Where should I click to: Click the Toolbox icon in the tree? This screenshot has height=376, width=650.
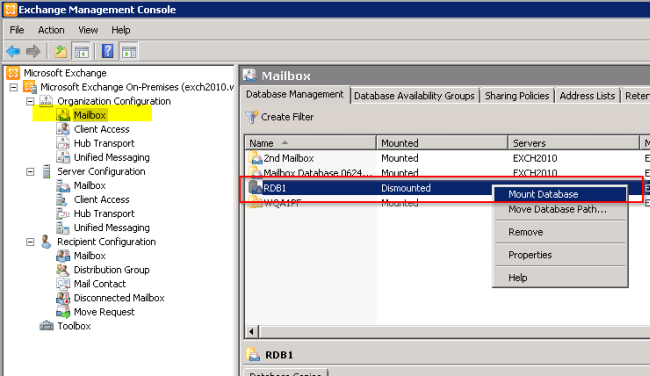click(x=46, y=326)
